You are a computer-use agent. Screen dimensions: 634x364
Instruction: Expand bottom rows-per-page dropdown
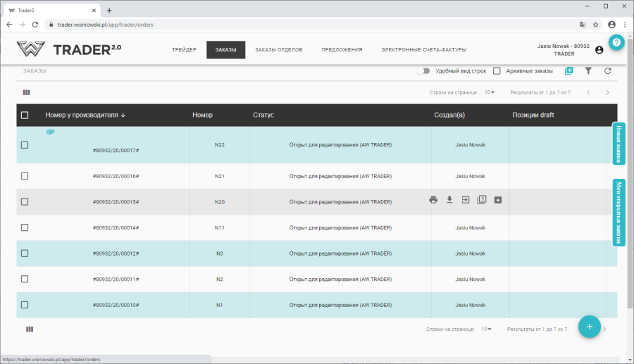(x=486, y=329)
